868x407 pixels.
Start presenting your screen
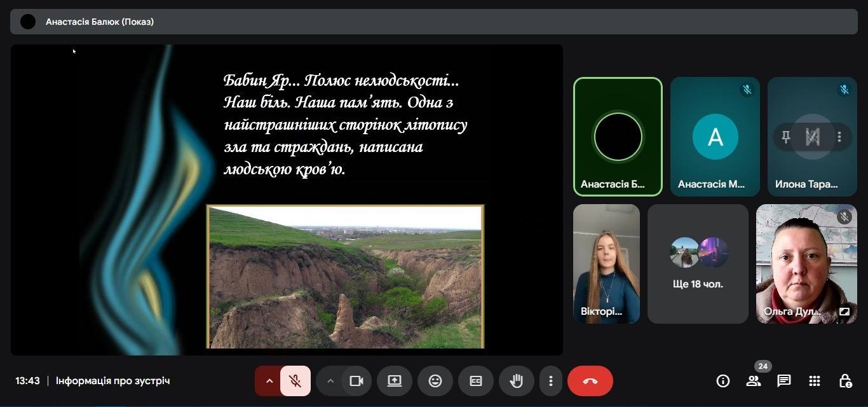(x=394, y=381)
